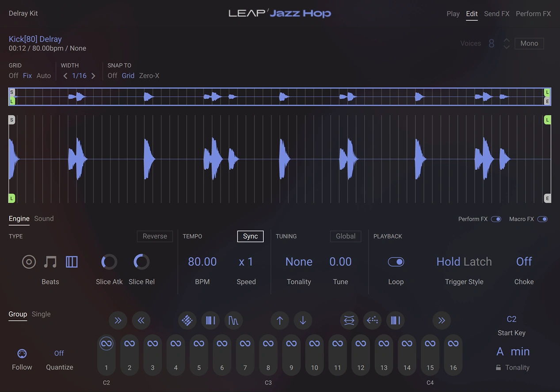Toggle the Loop switch in Playback section

396,261
